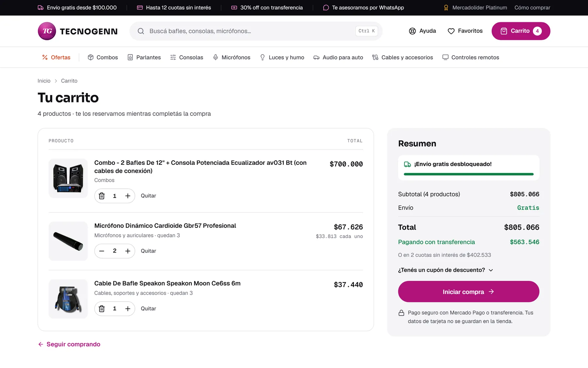Click the Luces y humo bulb icon

click(263, 57)
